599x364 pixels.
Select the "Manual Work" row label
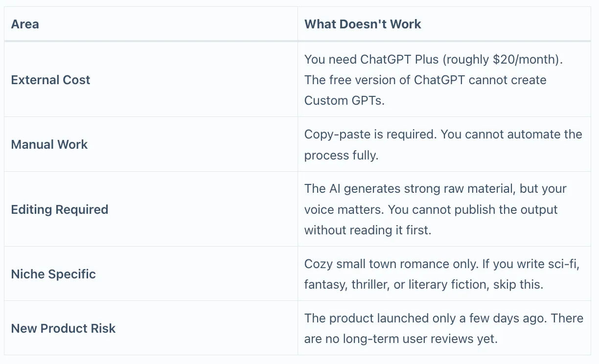[49, 144]
